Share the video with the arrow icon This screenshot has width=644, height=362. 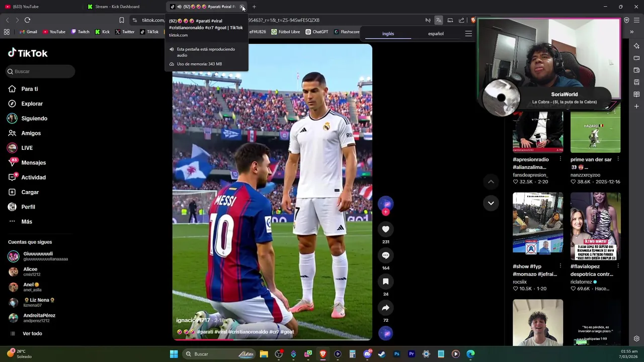coord(385,308)
